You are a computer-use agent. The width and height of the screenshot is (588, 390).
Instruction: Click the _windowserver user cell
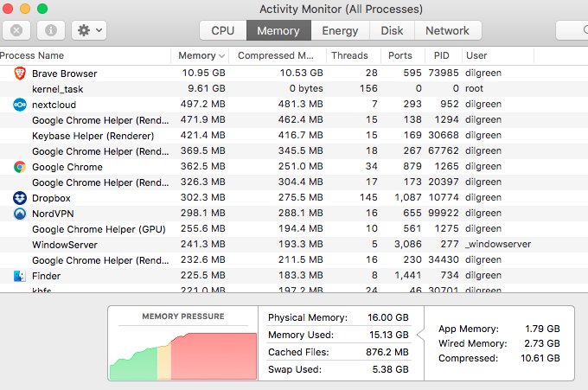coord(498,244)
